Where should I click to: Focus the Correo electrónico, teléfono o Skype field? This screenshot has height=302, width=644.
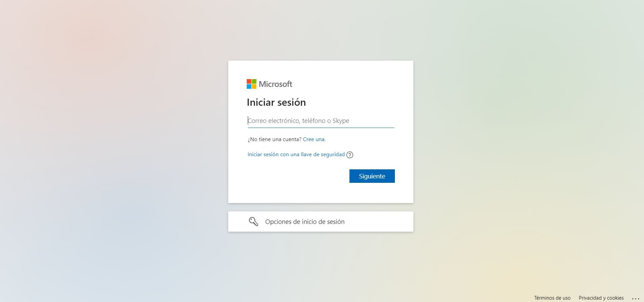321,121
